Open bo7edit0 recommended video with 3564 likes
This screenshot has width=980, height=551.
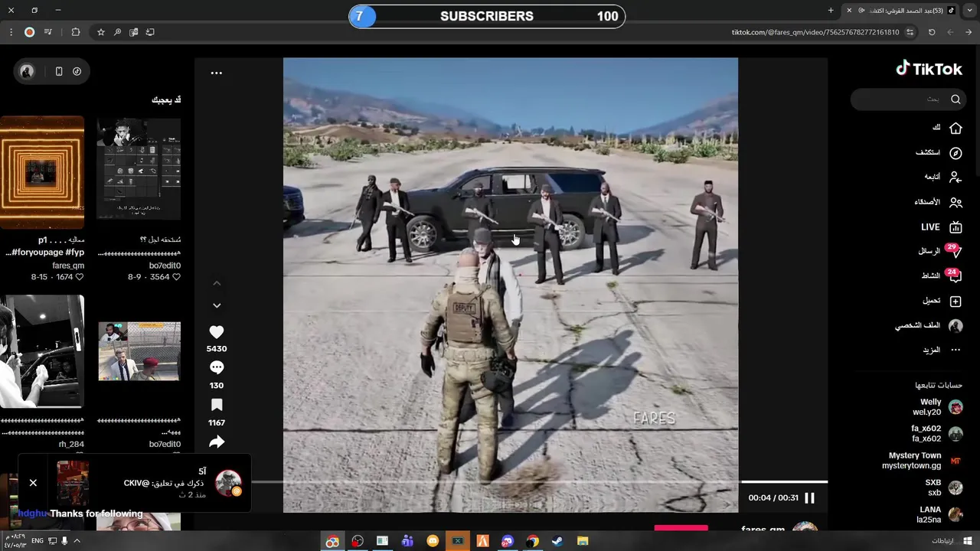click(139, 168)
